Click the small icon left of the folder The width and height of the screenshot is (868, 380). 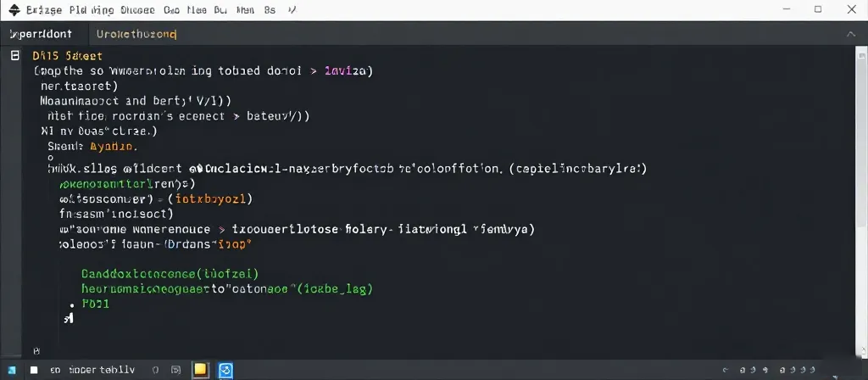(x=175, y=370)
